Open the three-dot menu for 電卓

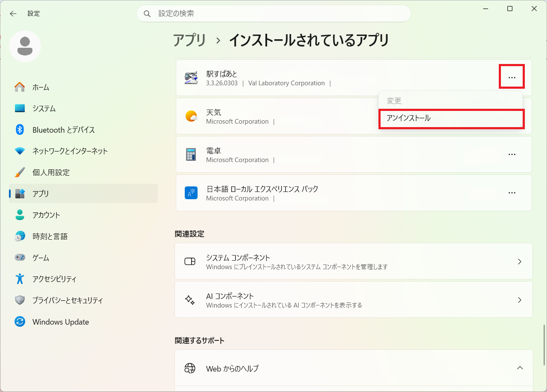(512, 154)
